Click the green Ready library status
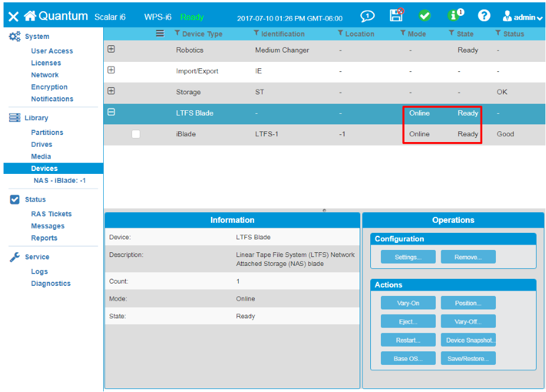This screenshot has width=546, height=392. click(192, 17)
